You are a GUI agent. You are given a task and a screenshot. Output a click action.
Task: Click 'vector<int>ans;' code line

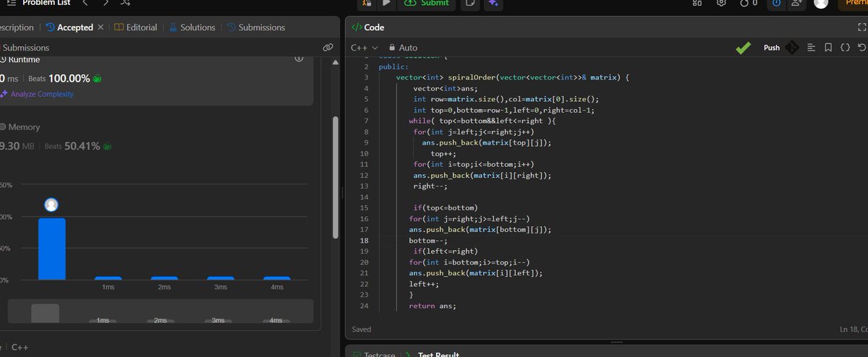click(445, 88)
